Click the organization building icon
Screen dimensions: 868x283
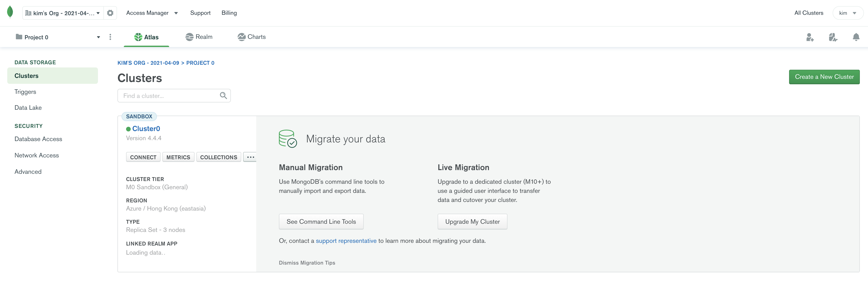tap(28, 13)
